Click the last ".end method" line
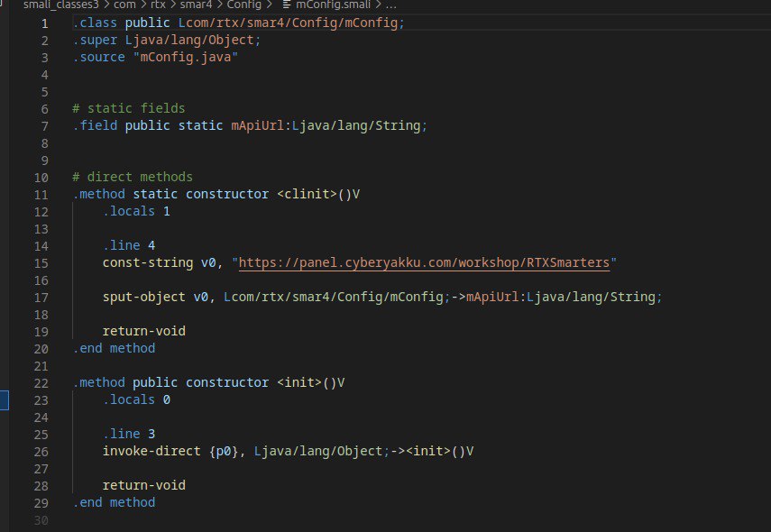Screen dimensions: 771x532 pyautogui.click(x=114, y=502)
